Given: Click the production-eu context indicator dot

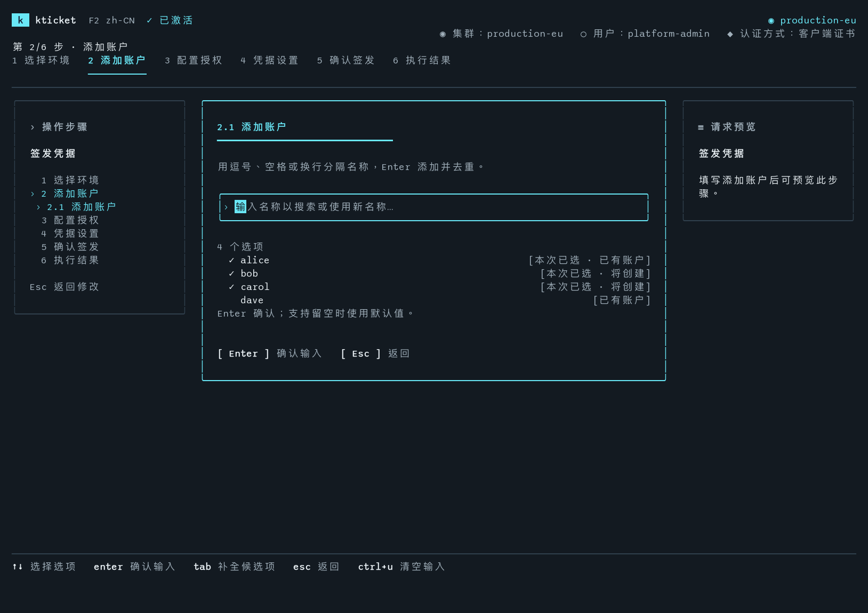Looking at the screenshot, I should tap(771, 20).
